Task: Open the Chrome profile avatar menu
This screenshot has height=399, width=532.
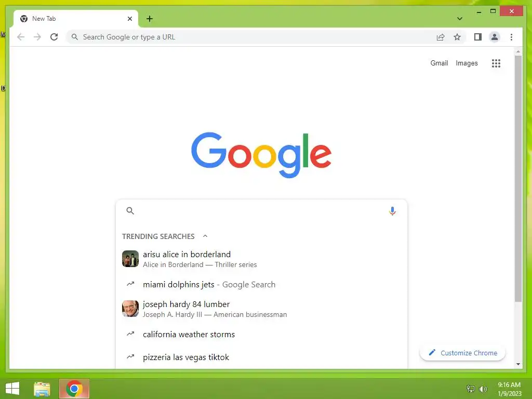Action: (x=495, y=37)
